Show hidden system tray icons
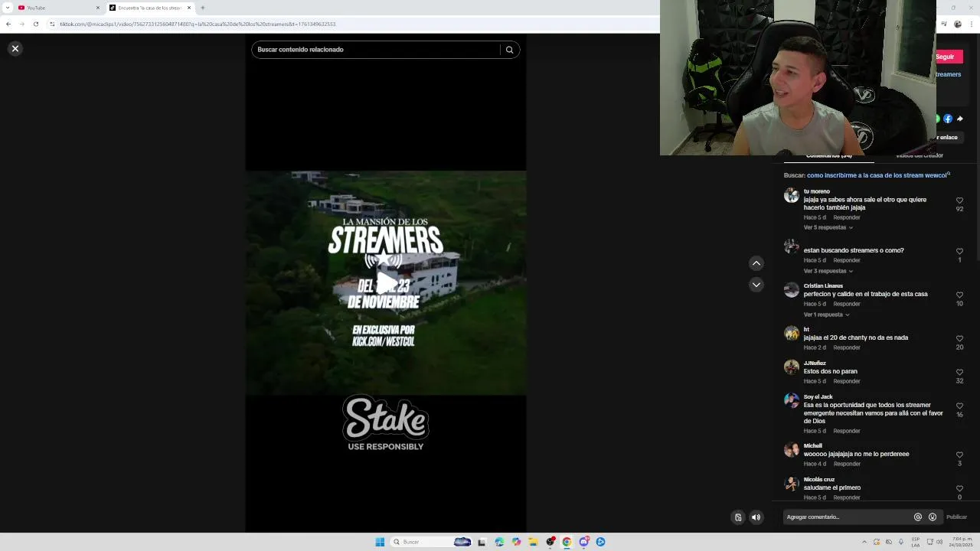 (864, 542)
